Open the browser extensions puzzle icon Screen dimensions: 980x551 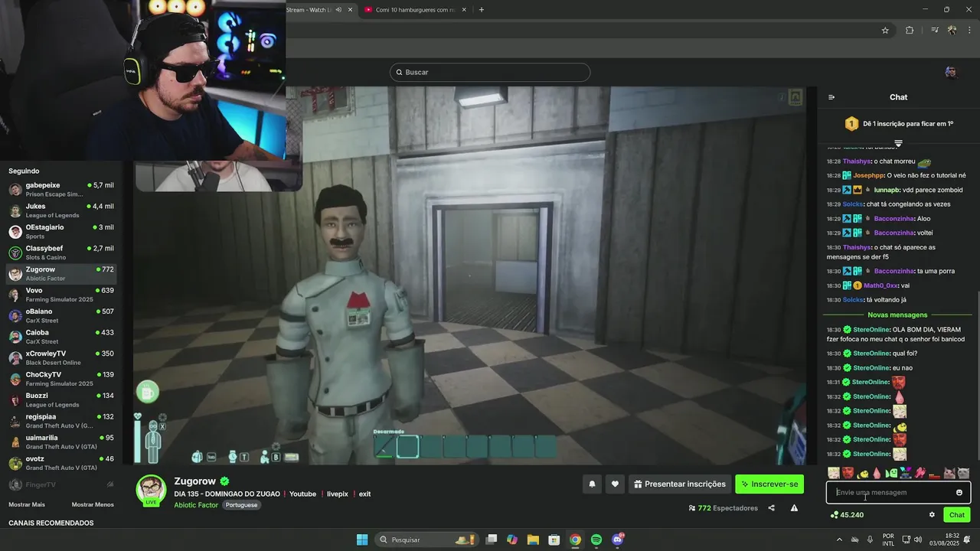910,31
